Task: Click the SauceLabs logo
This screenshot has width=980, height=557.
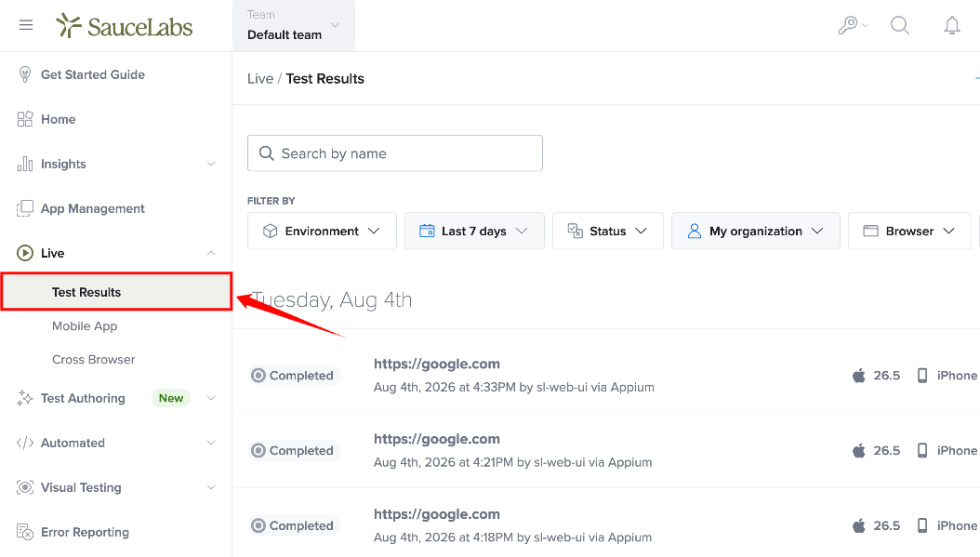Action: (124, 26)
